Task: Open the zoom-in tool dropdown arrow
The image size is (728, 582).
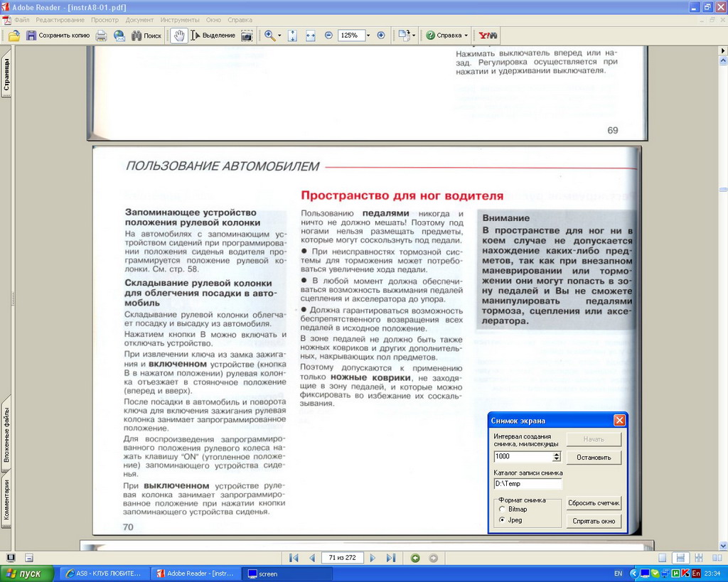Action: click(x=279, y=36)
